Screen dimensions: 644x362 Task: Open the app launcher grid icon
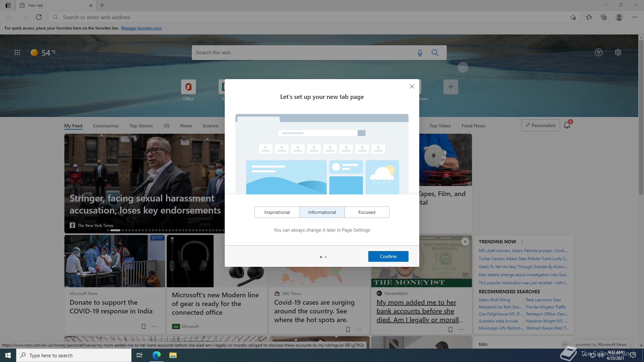coord(17,53)
